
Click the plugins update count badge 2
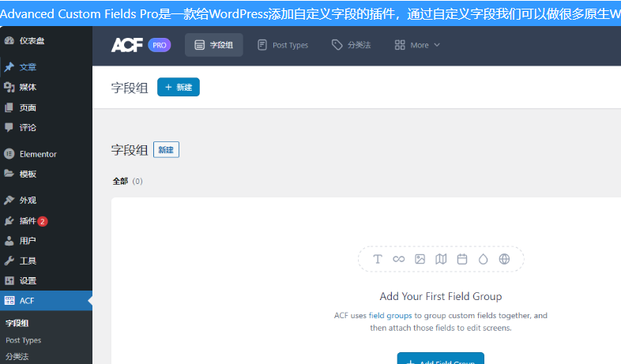(x=43, y=221)
